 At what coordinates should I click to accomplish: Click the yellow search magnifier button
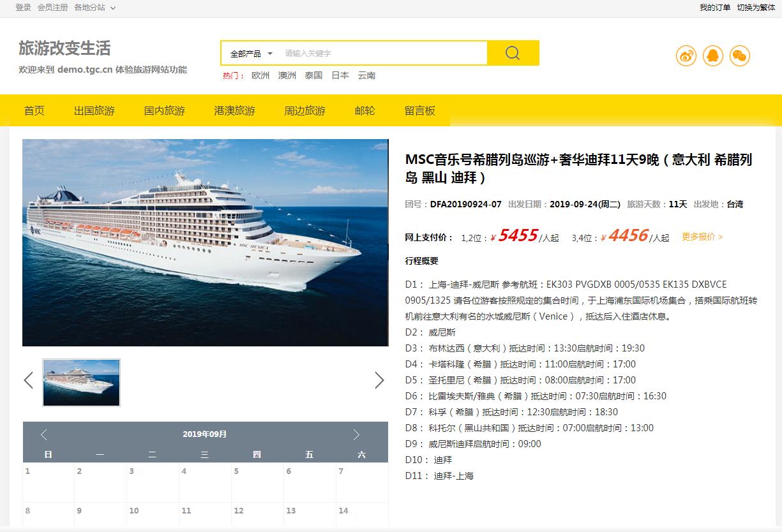pos(513,53)
